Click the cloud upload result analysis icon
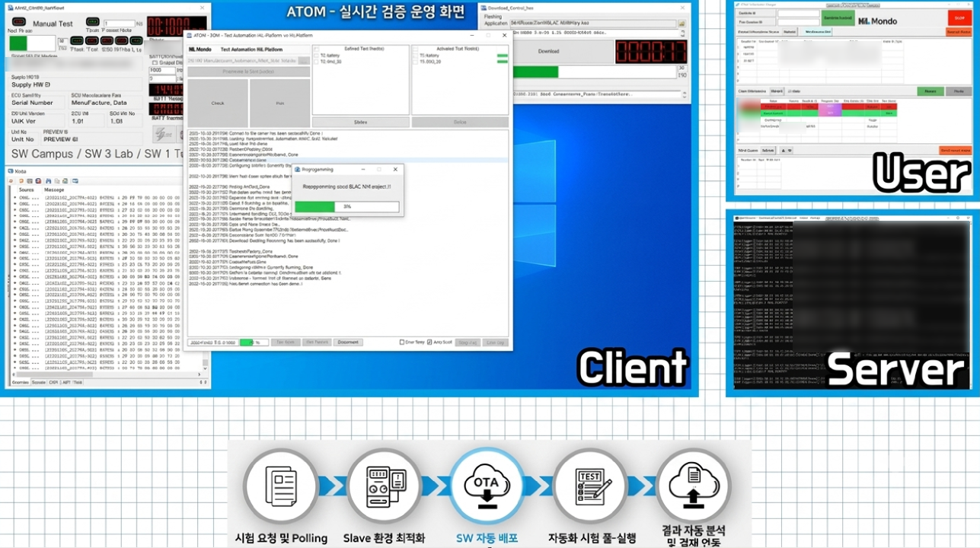The height and width of the screenshot is (548, 980). [x=693, y=486]
